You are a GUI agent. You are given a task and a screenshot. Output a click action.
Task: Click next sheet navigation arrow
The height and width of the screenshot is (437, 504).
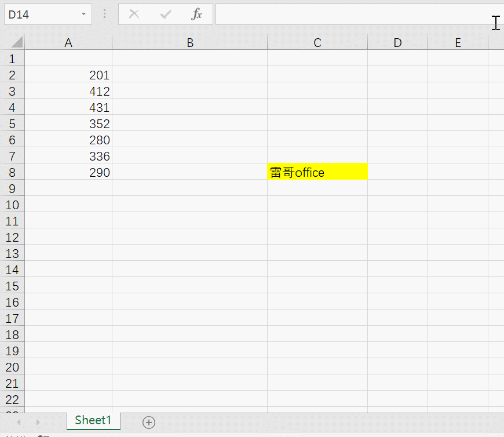38,422
